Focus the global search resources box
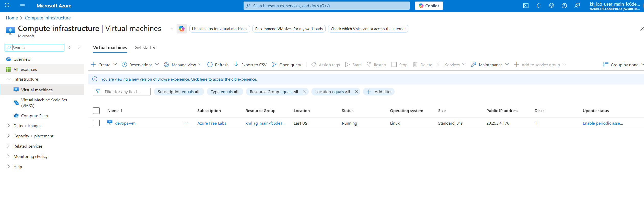Screen dimensions: 644x209 327,6
